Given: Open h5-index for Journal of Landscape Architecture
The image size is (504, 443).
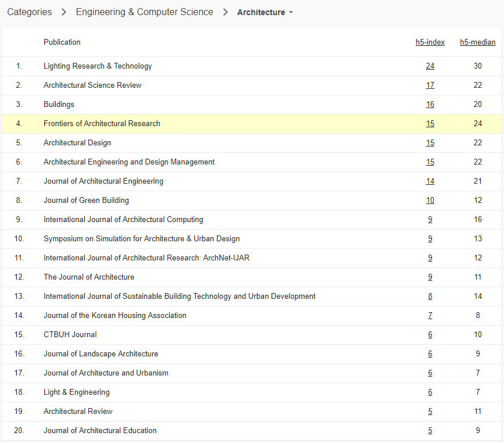Looking at the screenshot, I should (x=430, y=354).
